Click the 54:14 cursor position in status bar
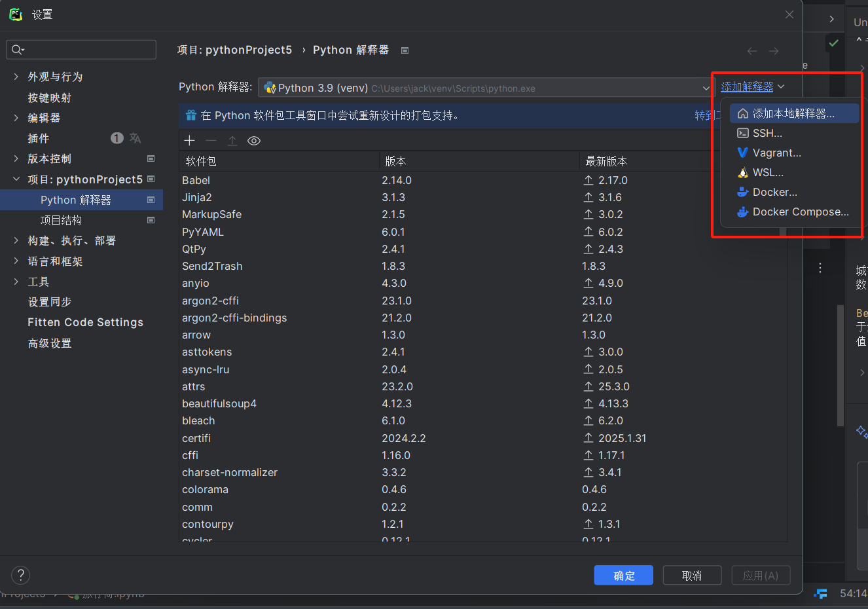868x609 pixels. pos(854,593)
